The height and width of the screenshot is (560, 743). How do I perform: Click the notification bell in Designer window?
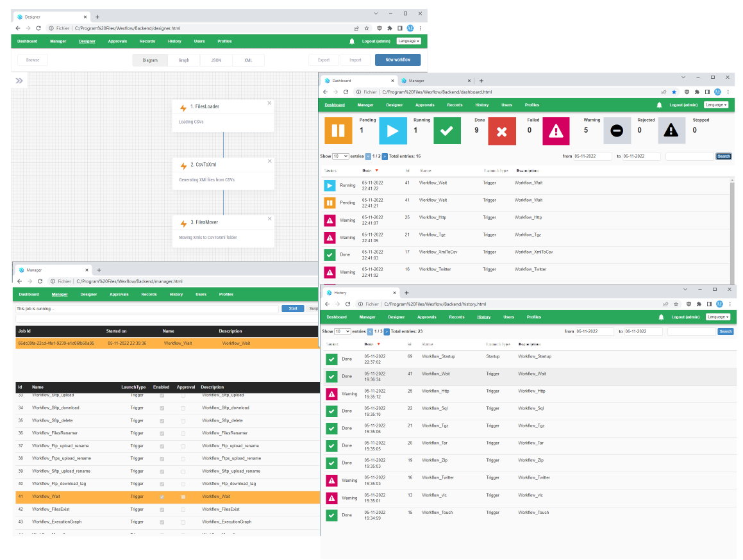click(x=352, y=41)
